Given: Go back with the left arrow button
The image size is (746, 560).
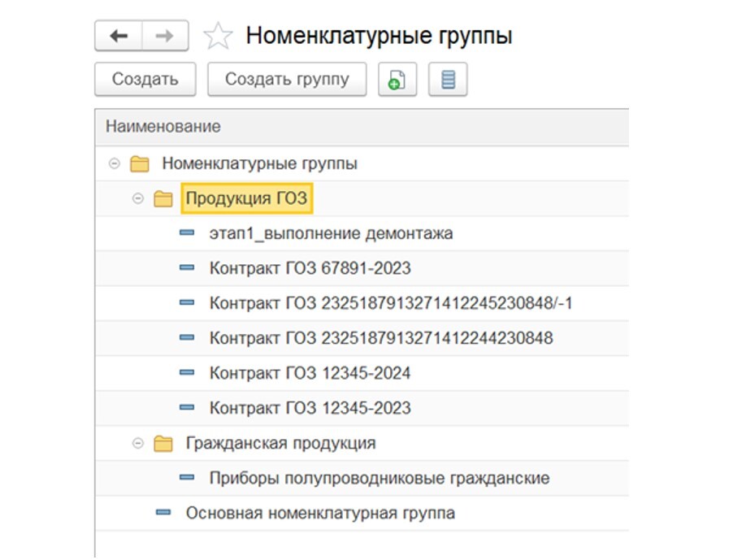Looking at the screenshot, I should point(119,36).
